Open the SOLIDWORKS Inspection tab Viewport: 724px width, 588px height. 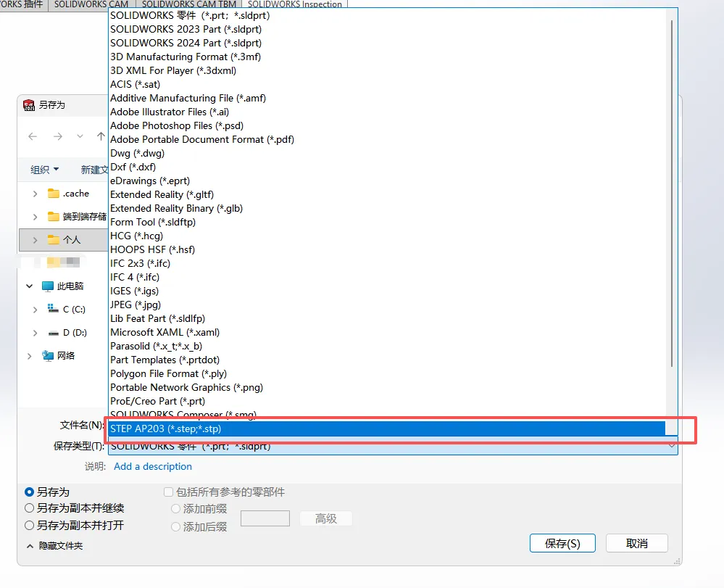[294, 4]
